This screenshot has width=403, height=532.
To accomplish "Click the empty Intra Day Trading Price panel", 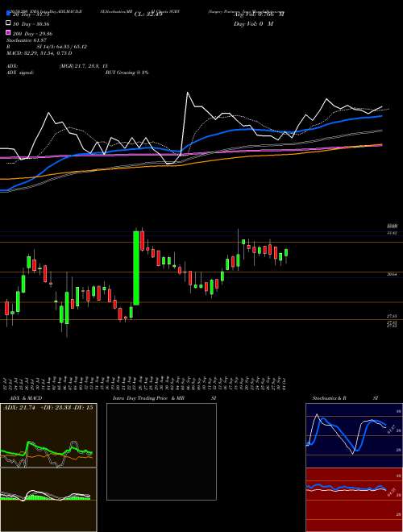I will (161, 451).
